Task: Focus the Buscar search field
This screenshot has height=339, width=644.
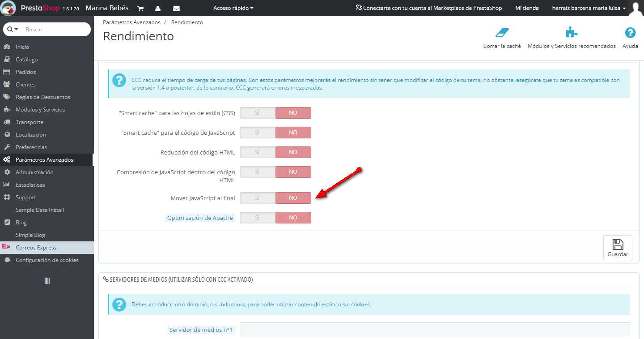Action: coord(56,29)
